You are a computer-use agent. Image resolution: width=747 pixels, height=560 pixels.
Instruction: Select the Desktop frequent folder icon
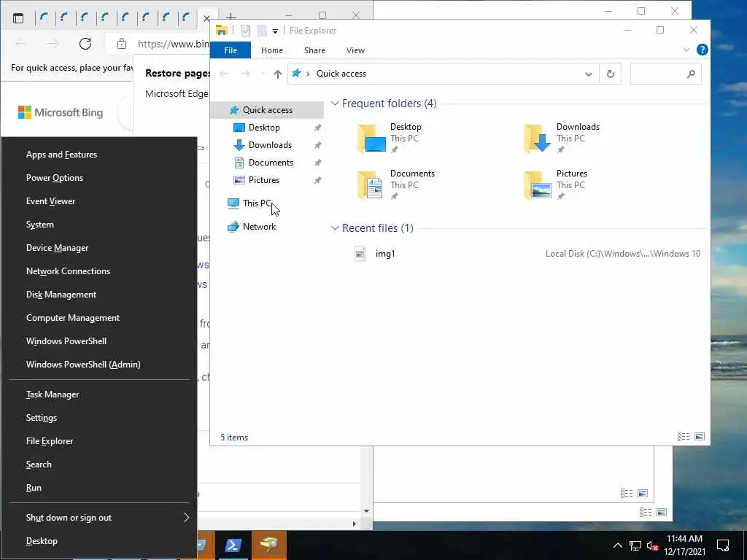(371, 138)
